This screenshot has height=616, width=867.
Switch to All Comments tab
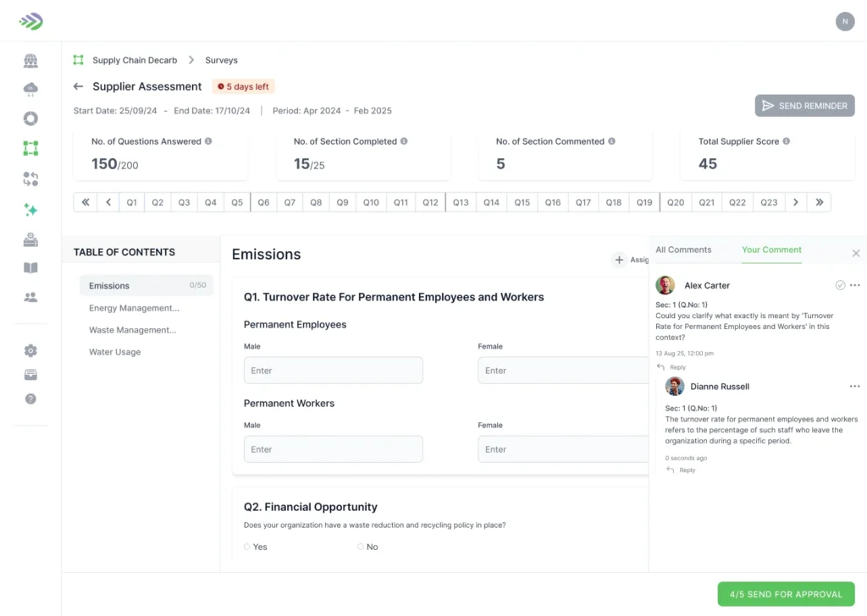click(x=683, y=250)
